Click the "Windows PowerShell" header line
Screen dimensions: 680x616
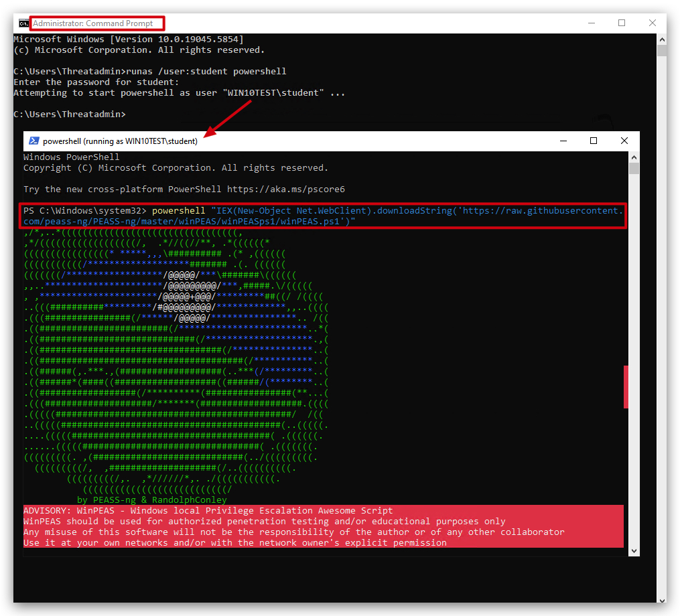(71, 157)
